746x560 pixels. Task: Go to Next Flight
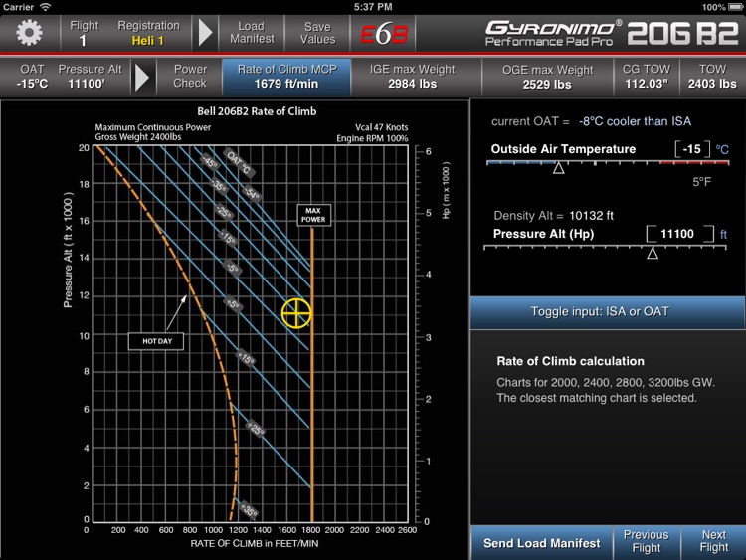pos(713,541)
